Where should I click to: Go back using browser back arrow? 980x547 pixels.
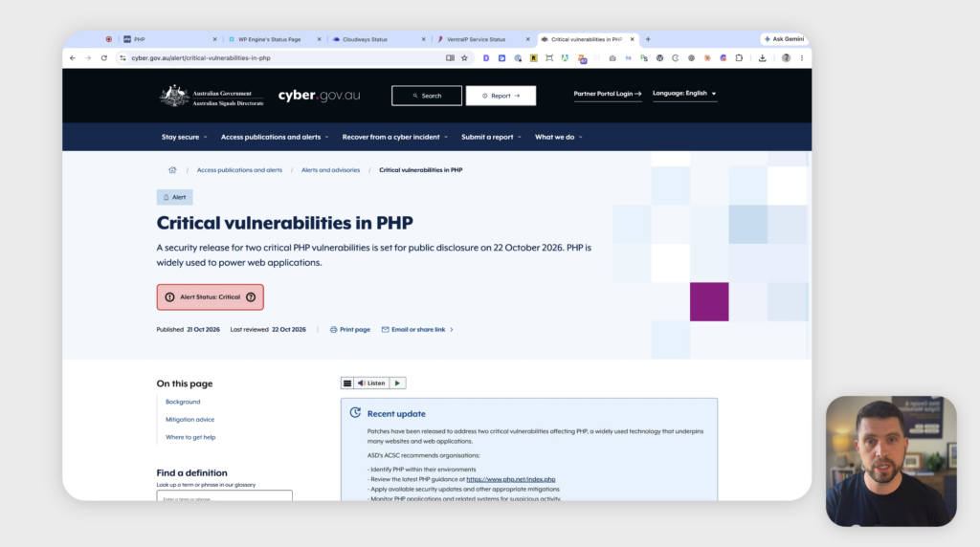point(73,58)
